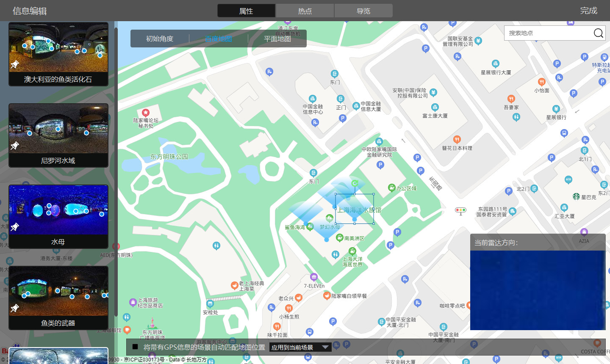Viewport: 610px width, 364px height.
Task: Click the green rotate handle above radar marker
Action: click(x=355, y=184)
